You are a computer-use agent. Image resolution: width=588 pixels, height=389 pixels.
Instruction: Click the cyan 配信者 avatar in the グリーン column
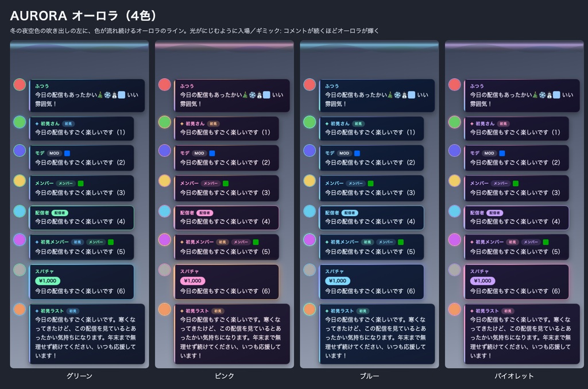click(20, 211)
